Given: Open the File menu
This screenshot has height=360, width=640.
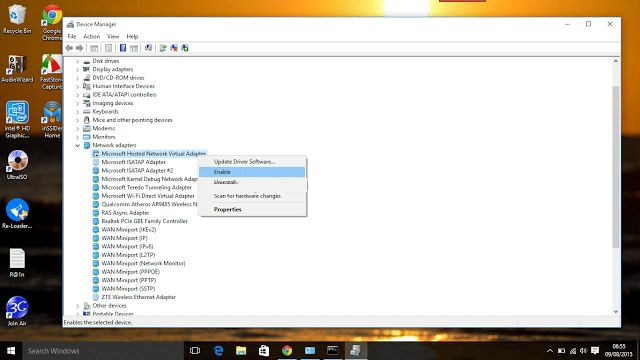Looking at the screenshot, I should click(x=72, y=36).
